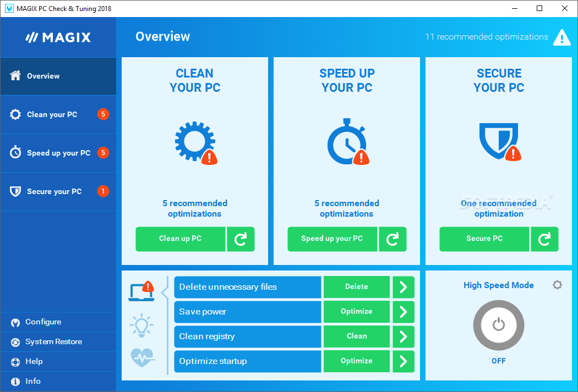Open System Restore from the sidebar
578x392 pixels.
(x=58, y=342)
